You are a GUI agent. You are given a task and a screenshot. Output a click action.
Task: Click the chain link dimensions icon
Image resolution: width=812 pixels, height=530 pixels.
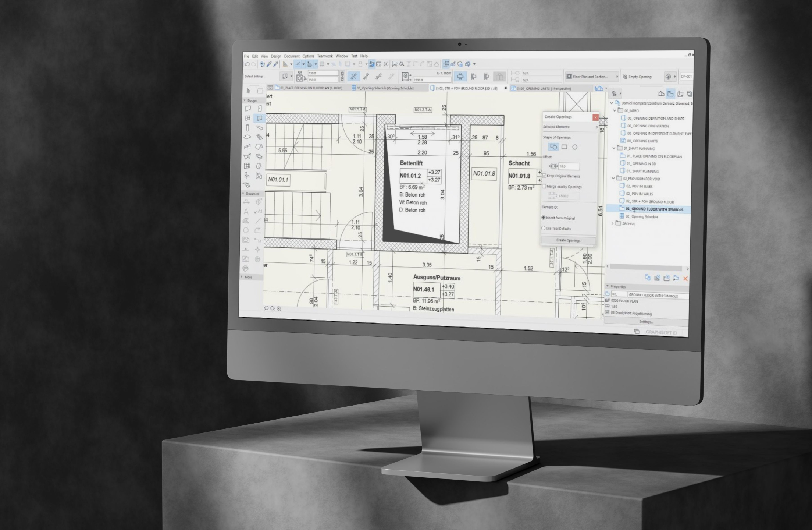[342, 76]
